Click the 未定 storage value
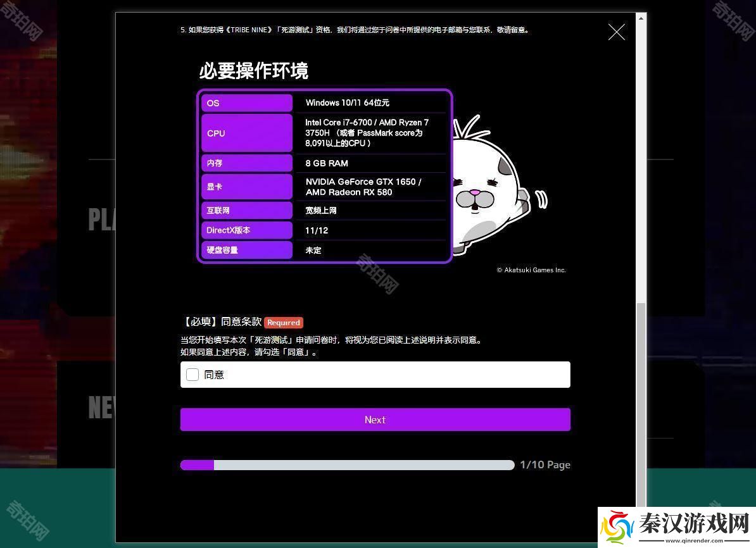 click(x=313, y=250)
